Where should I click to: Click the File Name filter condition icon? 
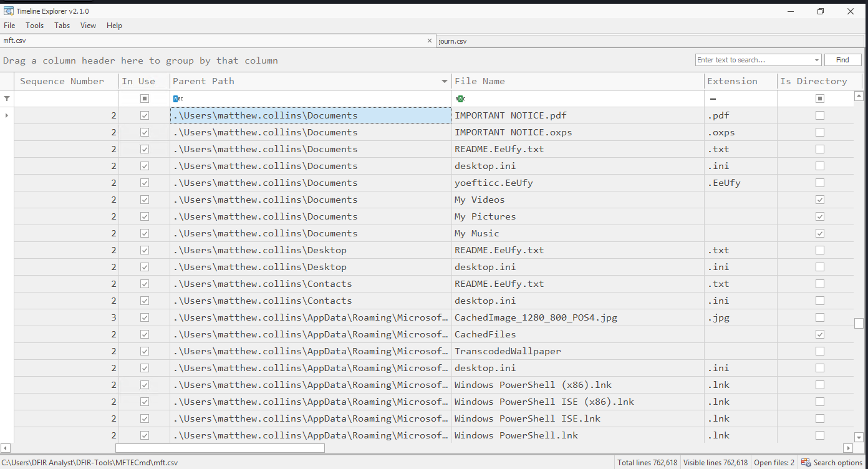460,99
